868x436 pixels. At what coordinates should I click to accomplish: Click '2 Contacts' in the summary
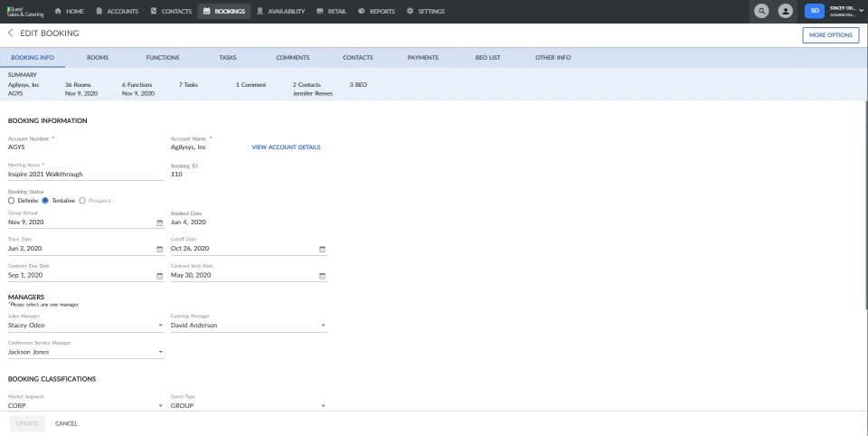pyautogui.click(x=307, y=85)
